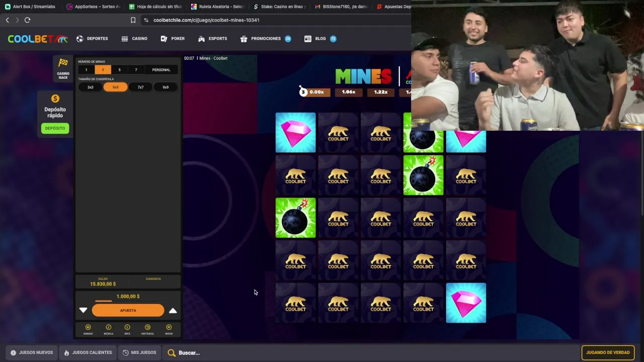Click the Deportes soccer ball icon

pos(80,39)
